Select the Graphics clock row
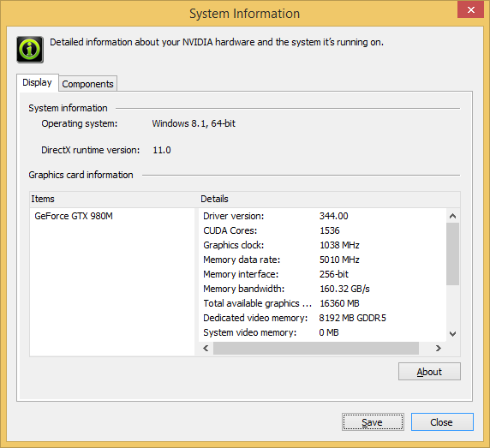 (322, 245)
